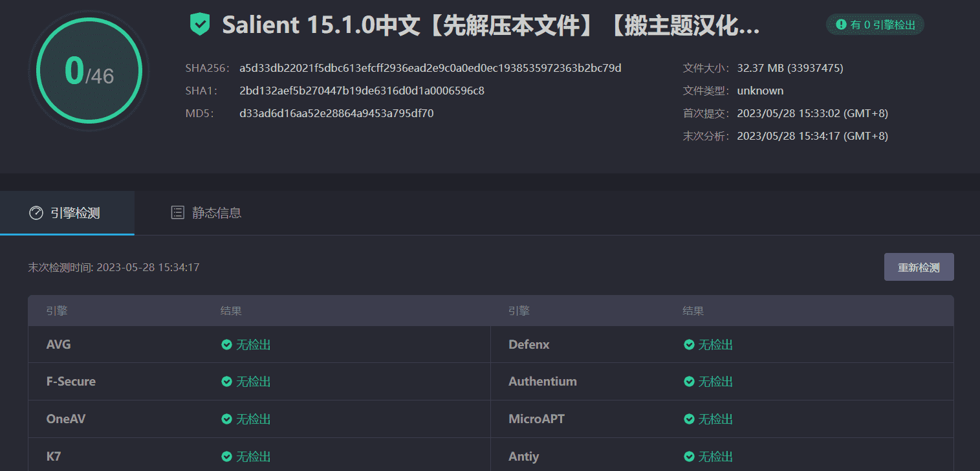
Task: Click the OneAV engine name
Action: (66, 419)
